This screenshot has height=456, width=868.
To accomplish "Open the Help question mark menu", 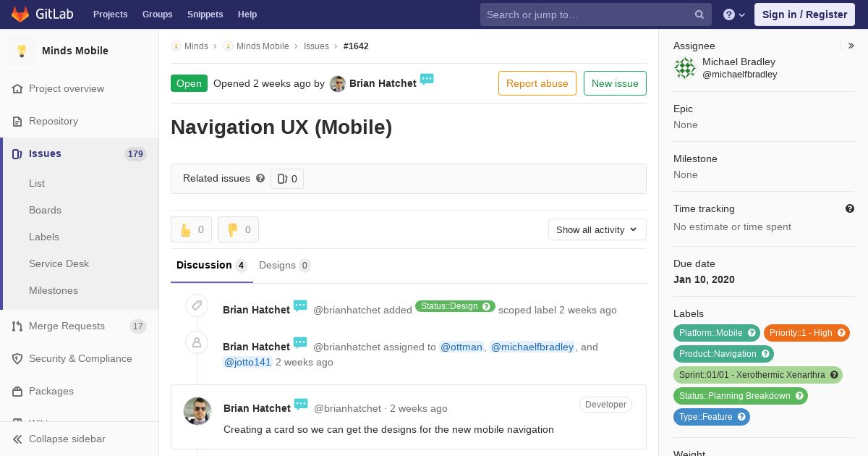I will click(x=734, y=14).
